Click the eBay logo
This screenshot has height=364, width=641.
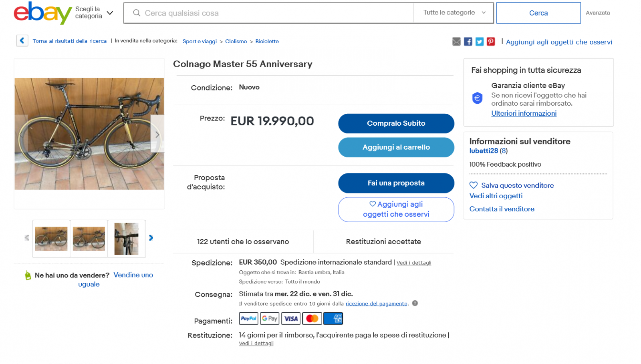click(x=42, y=13)
